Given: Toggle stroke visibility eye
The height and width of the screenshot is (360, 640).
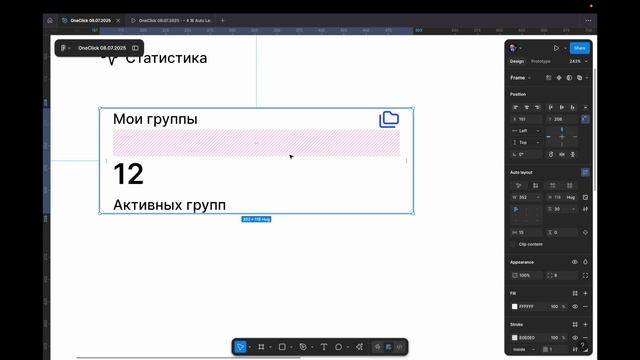Looking at the screenshot, I should point(575,338).
